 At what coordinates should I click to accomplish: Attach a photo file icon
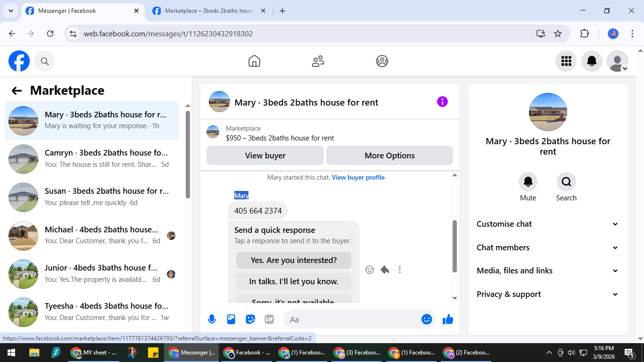(231, 320)
